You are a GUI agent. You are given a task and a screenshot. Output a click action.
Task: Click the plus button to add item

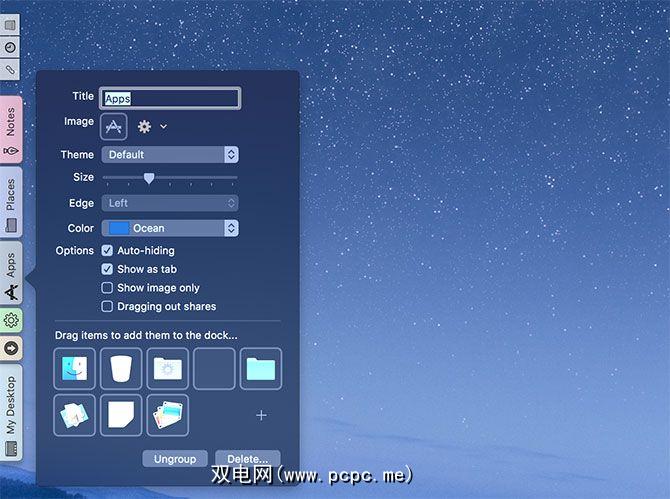(x=261, y=415)
